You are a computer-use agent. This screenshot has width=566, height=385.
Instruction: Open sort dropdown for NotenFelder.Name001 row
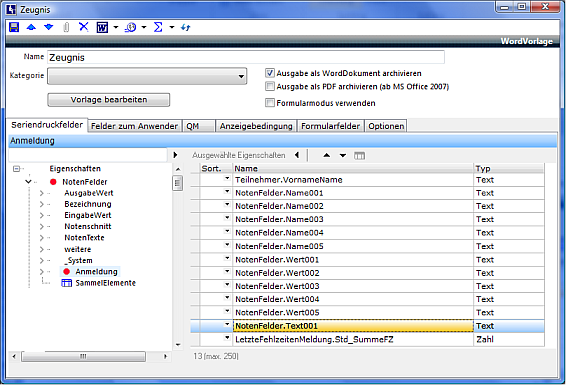[227, 191]
